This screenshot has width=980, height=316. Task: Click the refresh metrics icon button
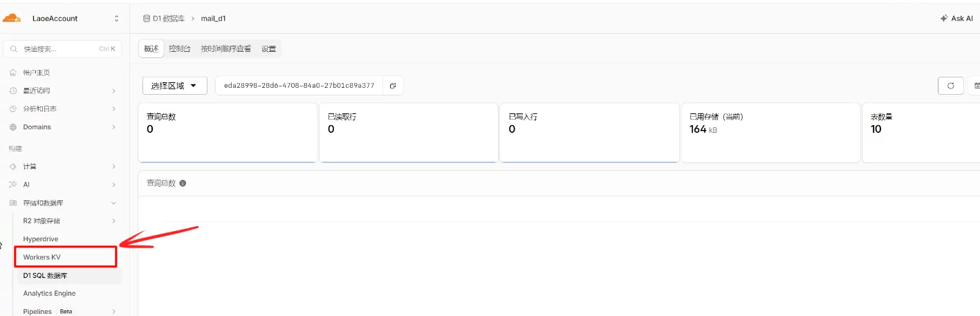[x=950, y=86]
